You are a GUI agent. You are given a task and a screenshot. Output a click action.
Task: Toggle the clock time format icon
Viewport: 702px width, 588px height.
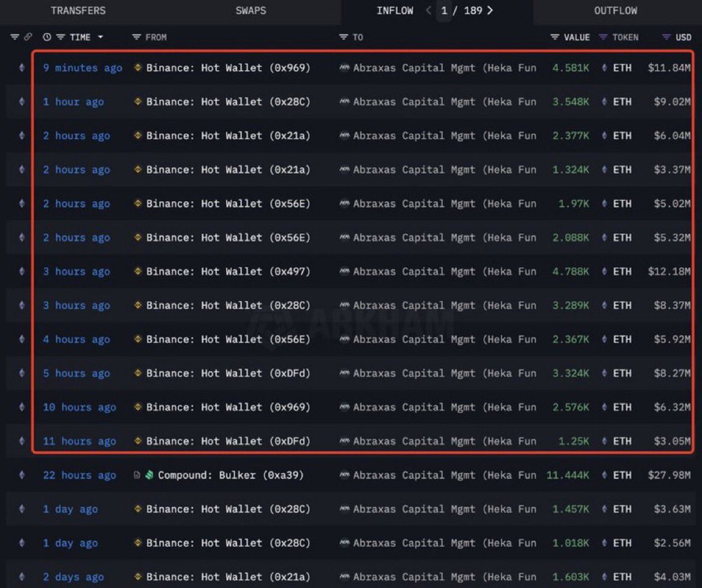pos(46,37)
